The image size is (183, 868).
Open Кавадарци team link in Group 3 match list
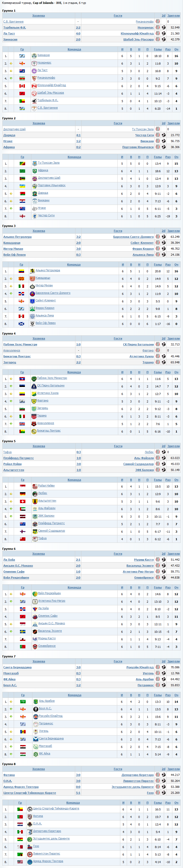pyautogui.click(x=12, y=242)
